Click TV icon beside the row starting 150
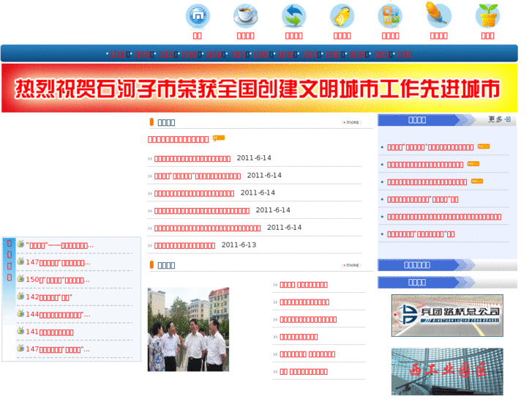Viewport: 532px width, 399px height. 20,278
